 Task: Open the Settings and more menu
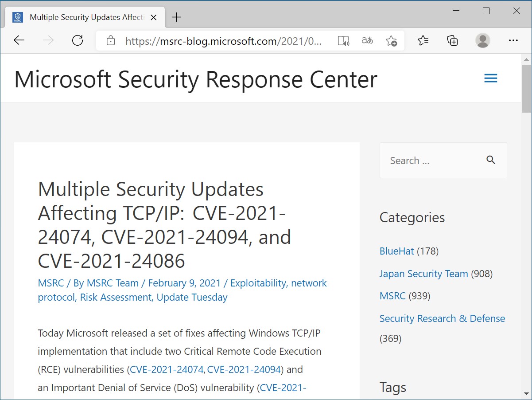[x=513, y=40]
